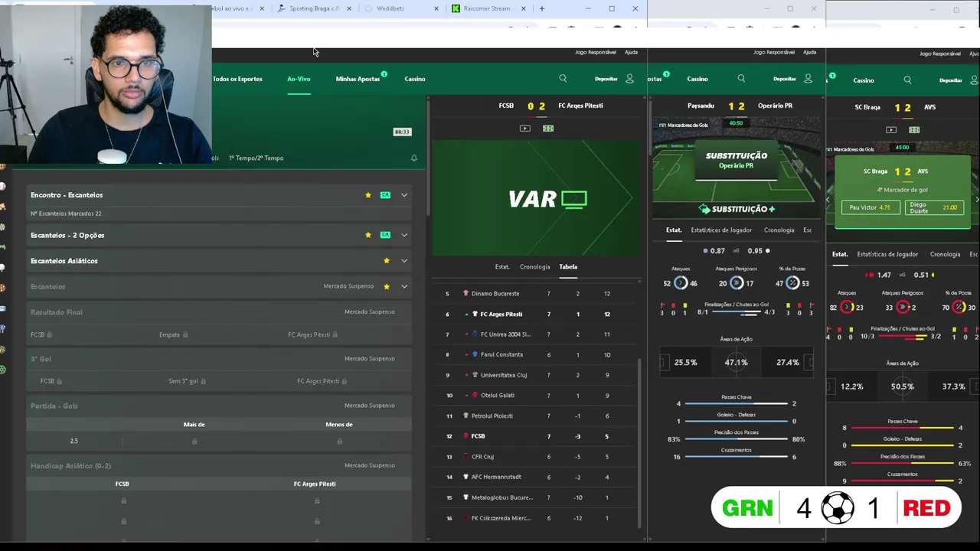The image size is (980, 551).
Task: Click Depositar in the Paysandu window
Action: tap(785, 79)
